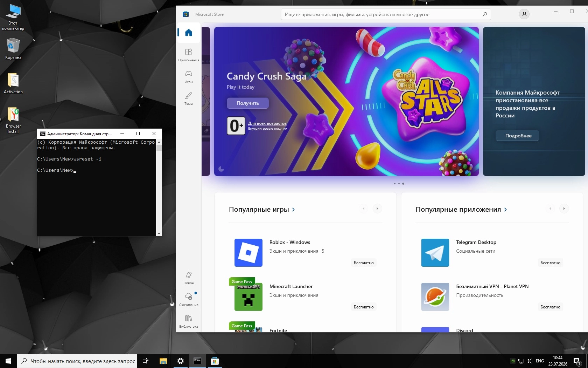Show next popular apps page arrow
This screenshot has width=588, height=368.
pyautogui.click(x=564, y=209)
